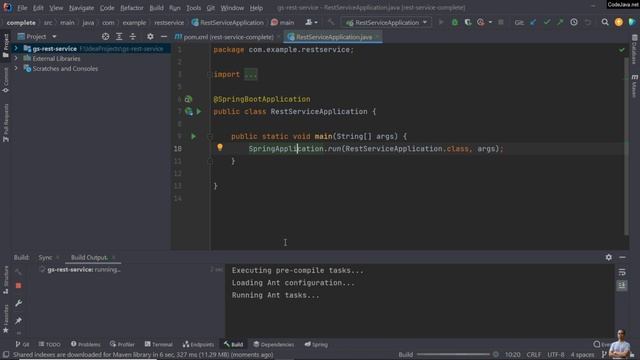Hide the Project tool window
The width and height of the screenshot is (640, 360).
[x=164, y=37]
